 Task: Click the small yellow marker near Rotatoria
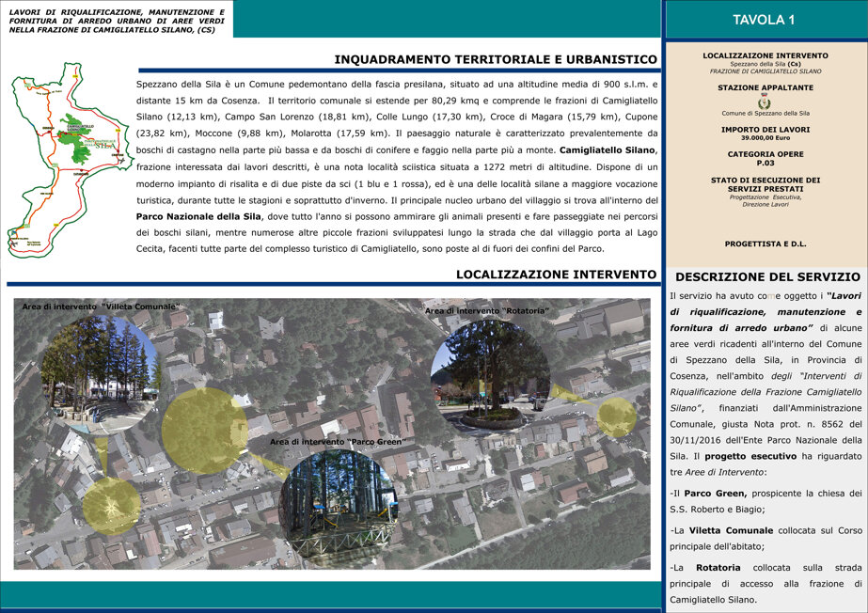pyautogui.click(x=616, y=417)
